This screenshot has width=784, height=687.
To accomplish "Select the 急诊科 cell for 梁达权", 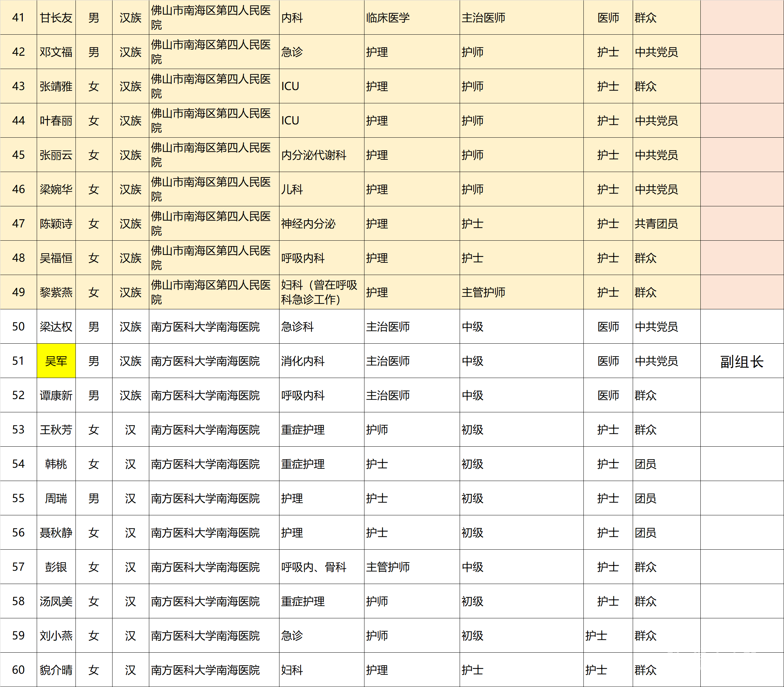I will [322, 327].
